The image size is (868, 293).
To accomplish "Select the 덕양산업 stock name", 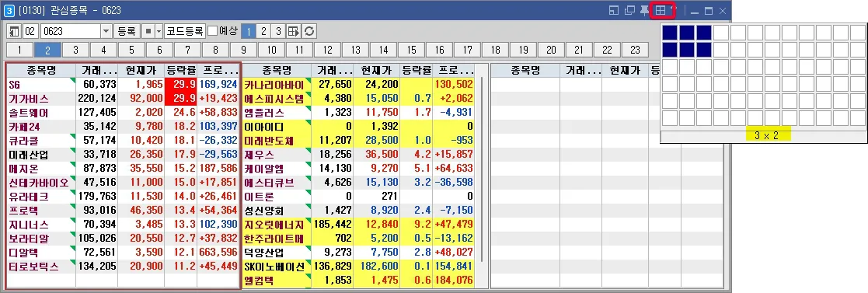I will (265, 253).
